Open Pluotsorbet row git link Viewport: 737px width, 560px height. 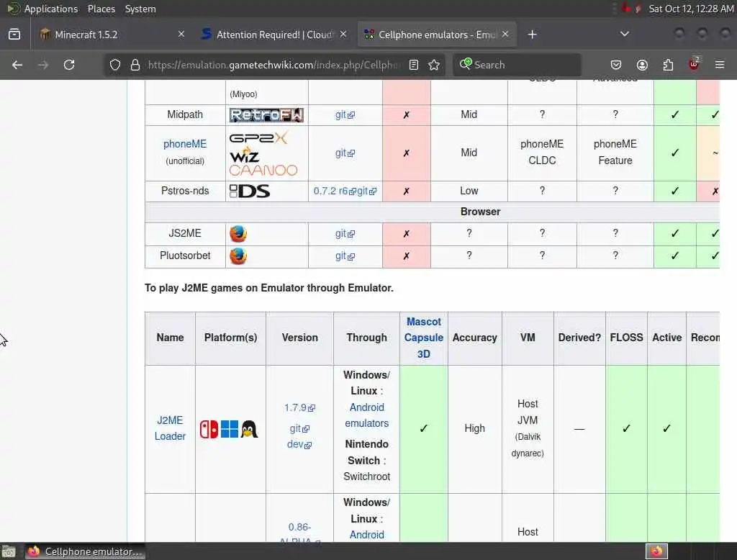345,256
